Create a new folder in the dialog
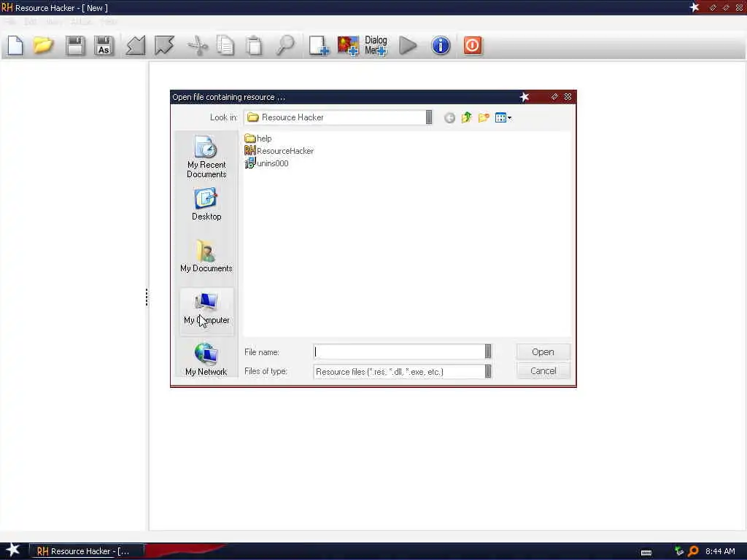The image size is (747, 560). tap(484, 117)
